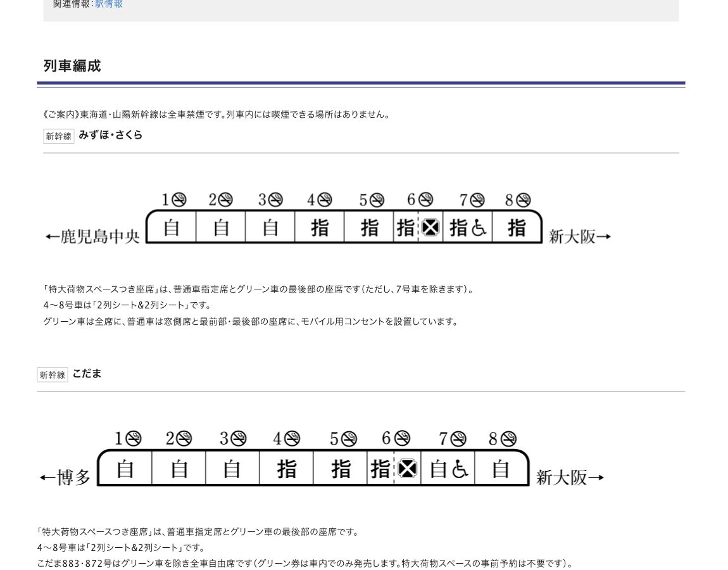Click the no-smoking icon of car 4 in the みずほ・さくら diagram
This screenshot has height=570, width=728.
pyautogui.click(x=324, y=199)
